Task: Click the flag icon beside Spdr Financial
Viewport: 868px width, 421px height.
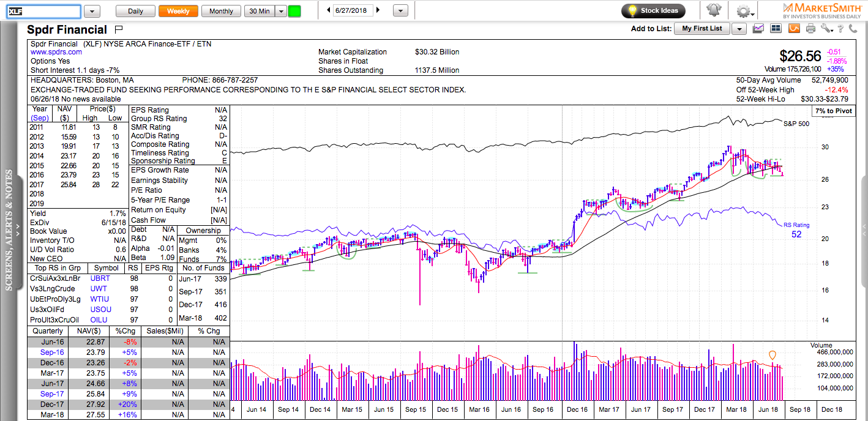Action: pos(119,29)
